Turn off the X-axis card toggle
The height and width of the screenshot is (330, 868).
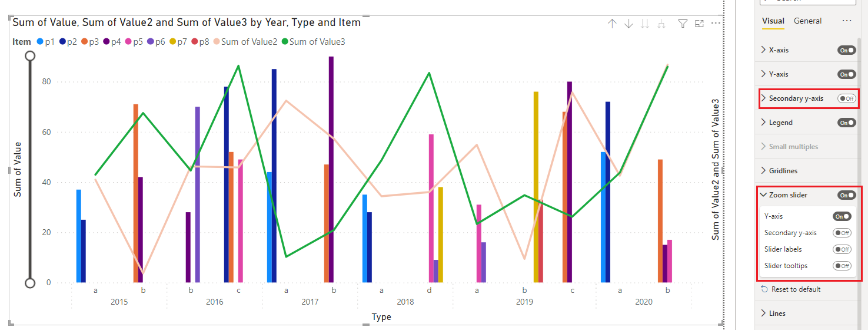pos(847,50)
